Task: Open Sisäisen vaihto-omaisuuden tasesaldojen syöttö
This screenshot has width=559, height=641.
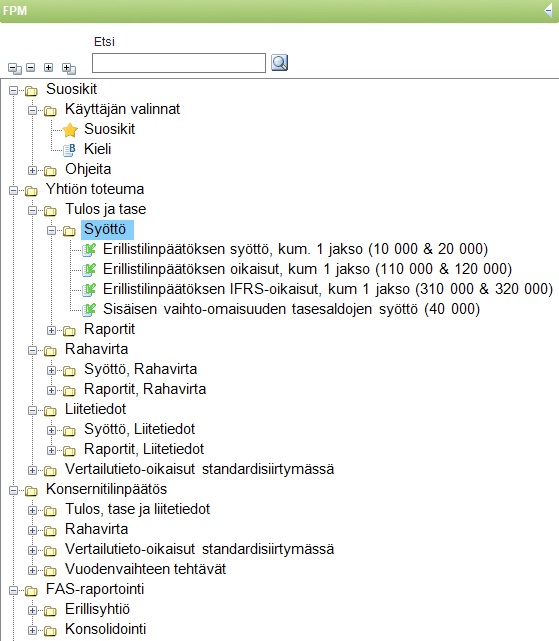Action: 291,309
